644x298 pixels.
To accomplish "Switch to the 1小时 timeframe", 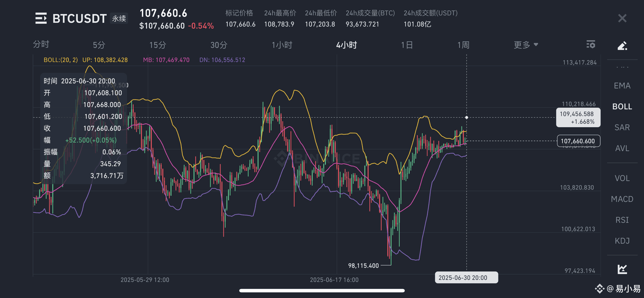I will (282, 45).
